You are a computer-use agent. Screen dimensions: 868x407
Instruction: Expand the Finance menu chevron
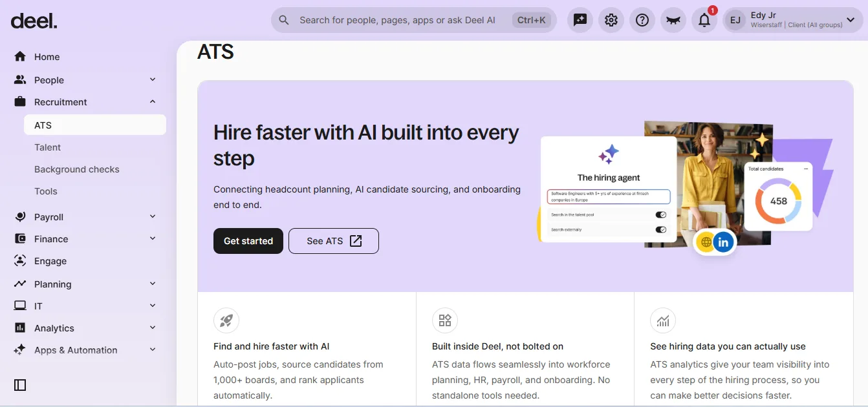point(153,238)
